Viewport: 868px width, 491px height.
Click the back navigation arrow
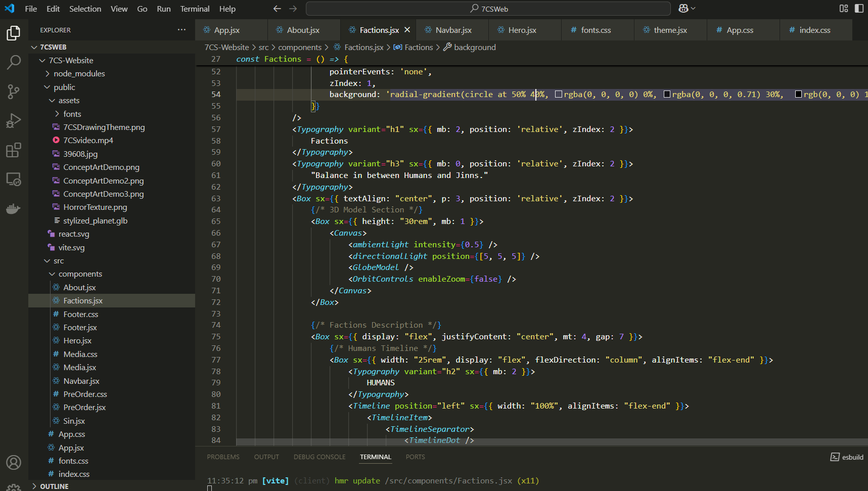(x=277, y=8)
